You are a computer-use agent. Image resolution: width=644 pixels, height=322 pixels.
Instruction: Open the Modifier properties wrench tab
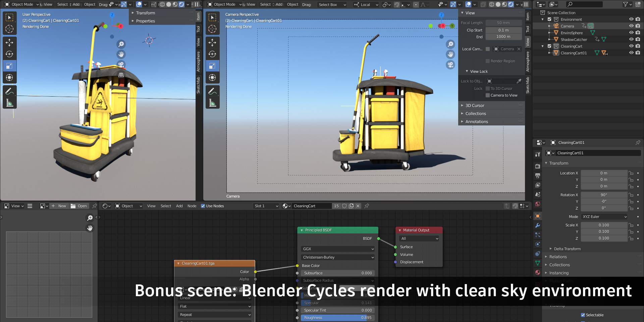tap(538, 225)
